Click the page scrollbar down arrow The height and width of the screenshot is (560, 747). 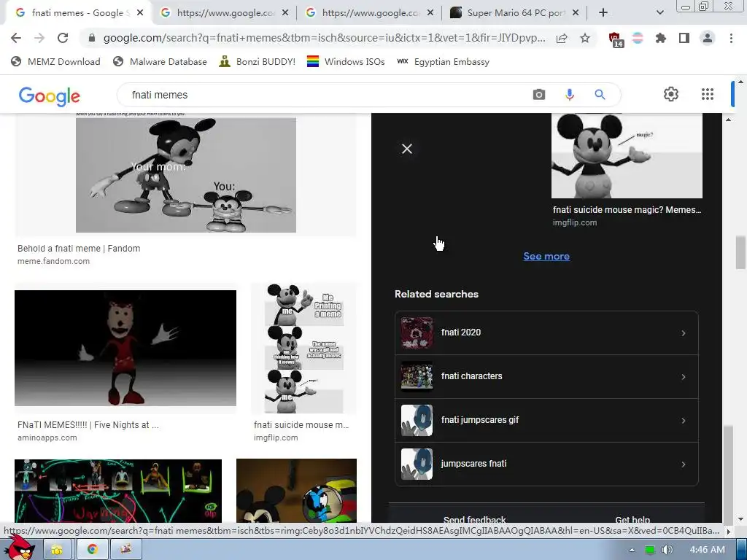point(740,519)
